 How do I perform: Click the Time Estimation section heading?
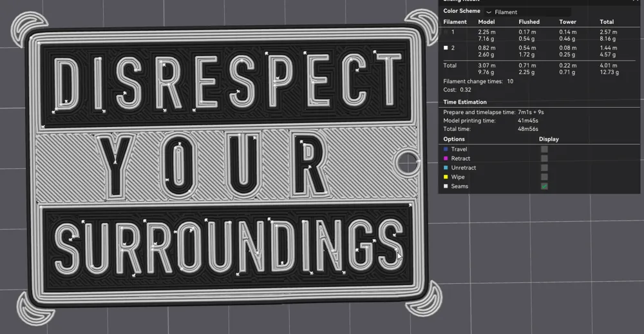465,102
